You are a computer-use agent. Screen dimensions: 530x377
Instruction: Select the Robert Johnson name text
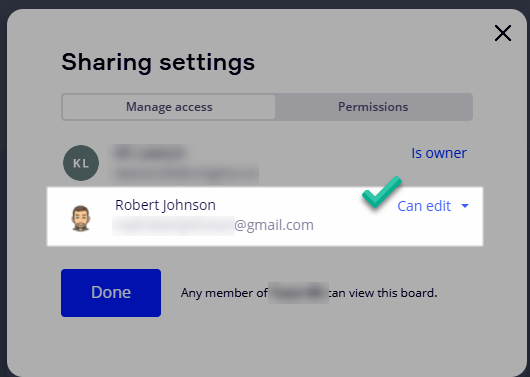click(165, 205)
